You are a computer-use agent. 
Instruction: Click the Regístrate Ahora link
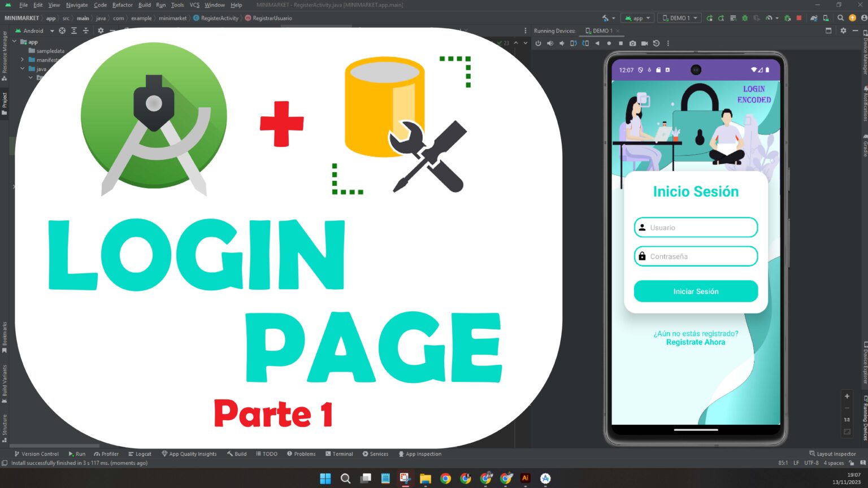coord(695,342)
